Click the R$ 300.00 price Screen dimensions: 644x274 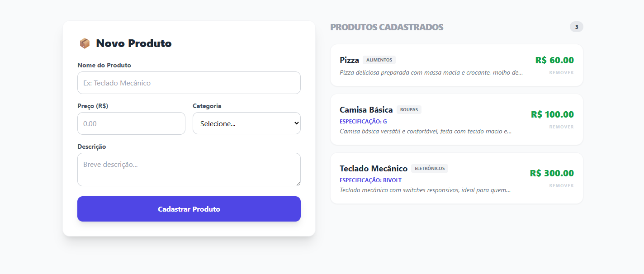[551, 173]
